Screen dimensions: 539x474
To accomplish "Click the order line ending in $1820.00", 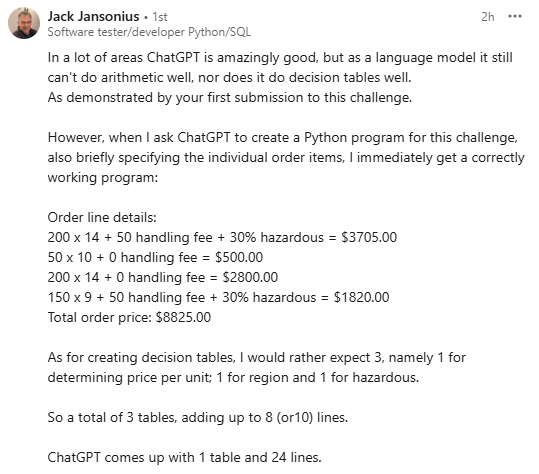I will click(x=218, y=297).
